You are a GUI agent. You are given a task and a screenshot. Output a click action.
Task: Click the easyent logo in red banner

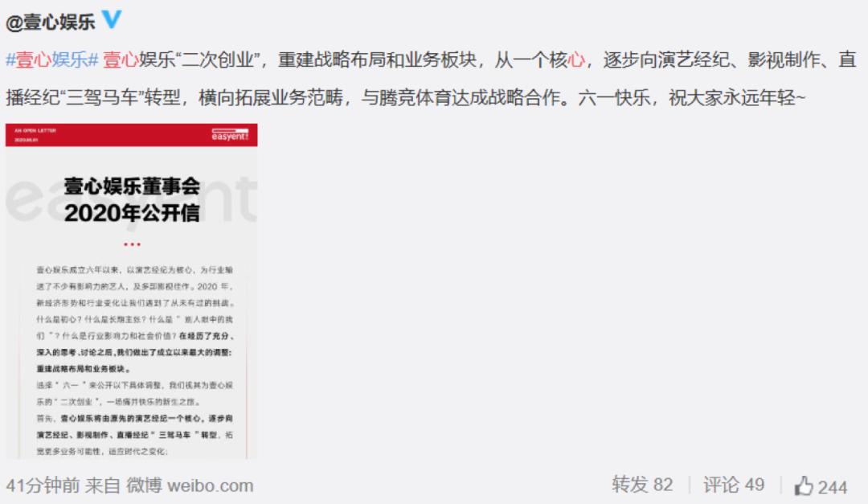click(x=231, y=134)
